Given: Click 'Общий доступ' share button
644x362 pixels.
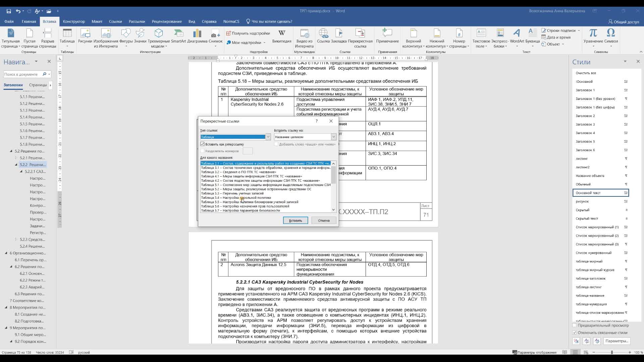Looking at the screenshot, I should [624, 22].
